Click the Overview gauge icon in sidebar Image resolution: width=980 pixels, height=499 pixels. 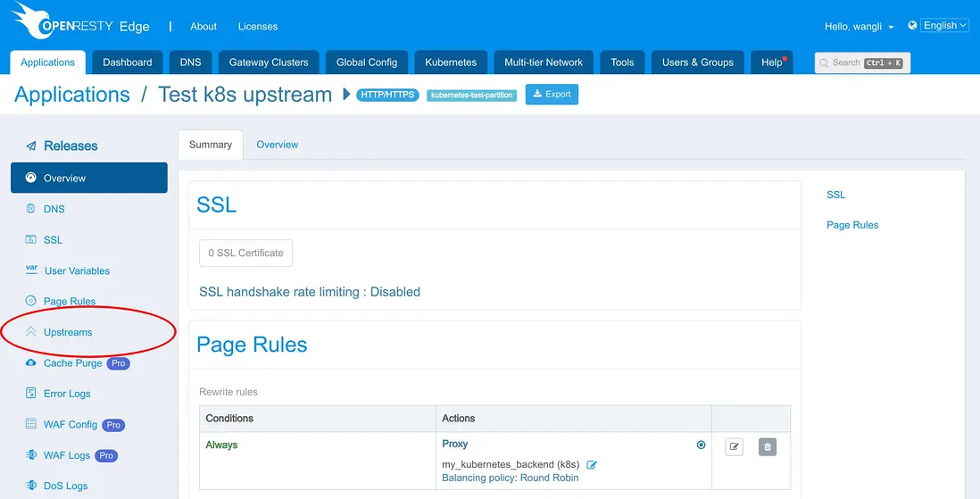pos(30,178)
